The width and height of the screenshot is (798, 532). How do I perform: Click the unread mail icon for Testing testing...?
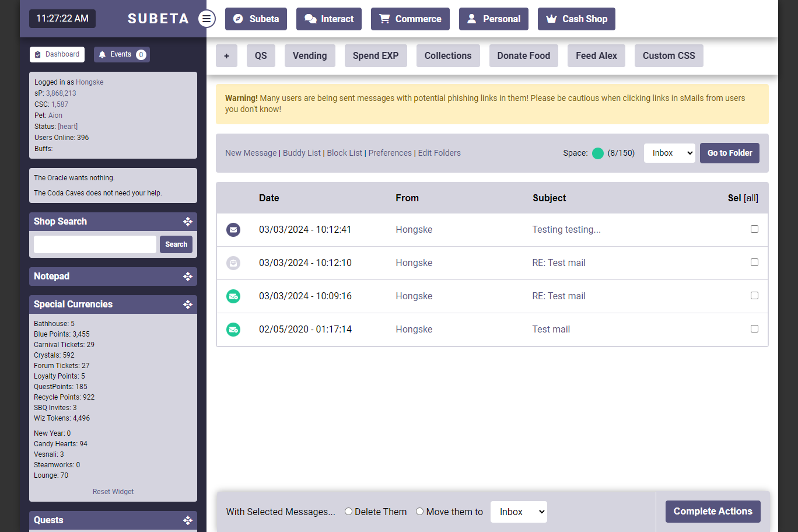pyautogui.click(x=233, y=230)
